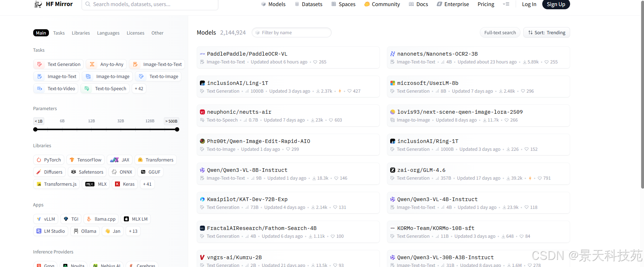Click the Log In link

(529, 4)
